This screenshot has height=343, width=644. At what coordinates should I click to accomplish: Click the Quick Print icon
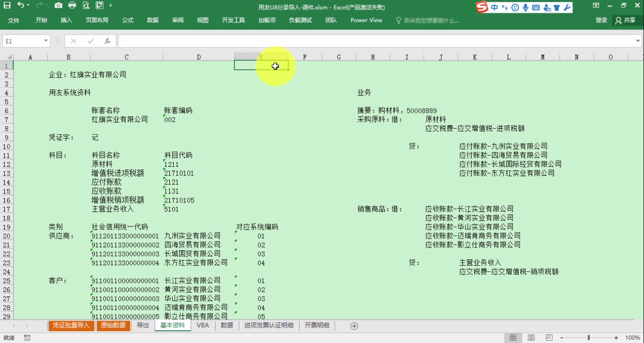[x=71, y=5]
